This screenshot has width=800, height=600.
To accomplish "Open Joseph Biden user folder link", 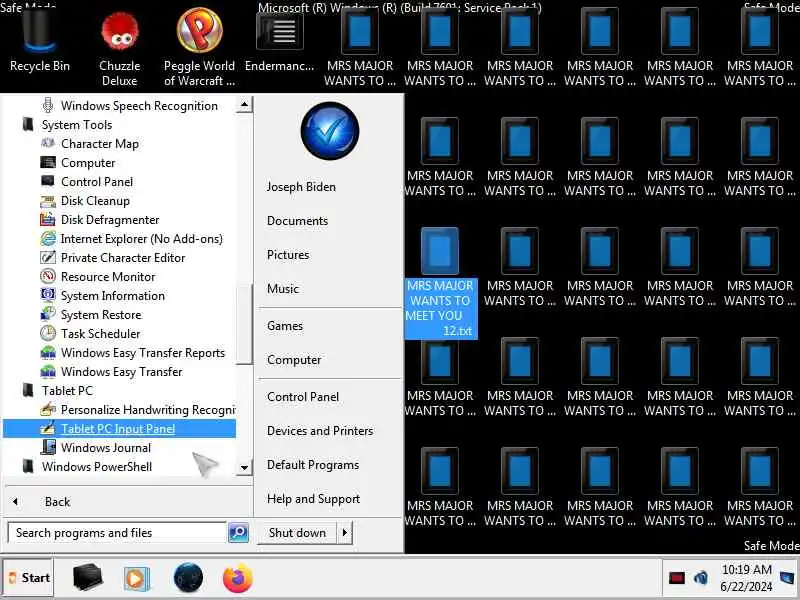I will point(301,187).
